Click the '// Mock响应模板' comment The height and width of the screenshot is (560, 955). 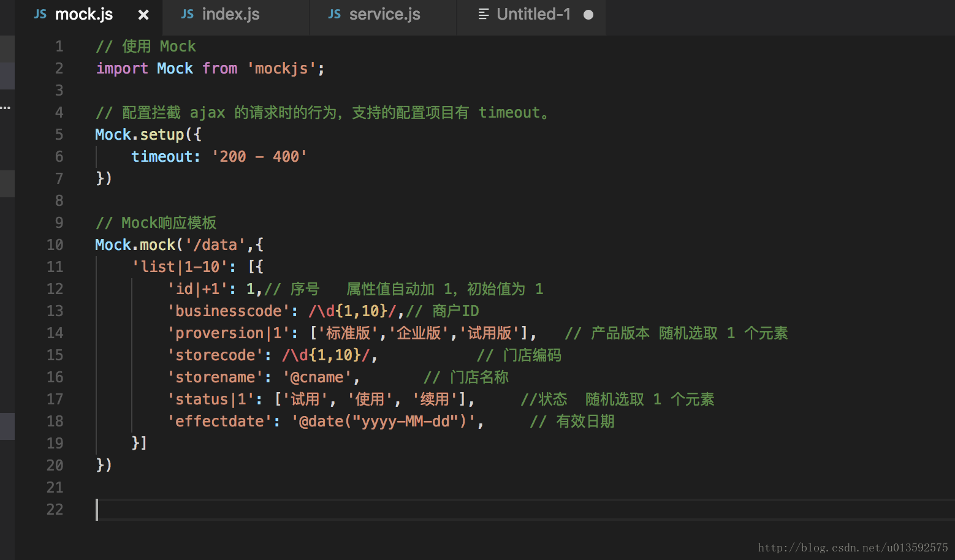click(156, 223)
